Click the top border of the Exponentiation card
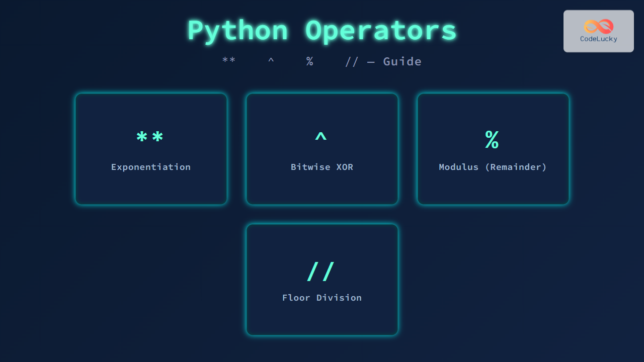644x362 pixels. (x=151, y=94)
